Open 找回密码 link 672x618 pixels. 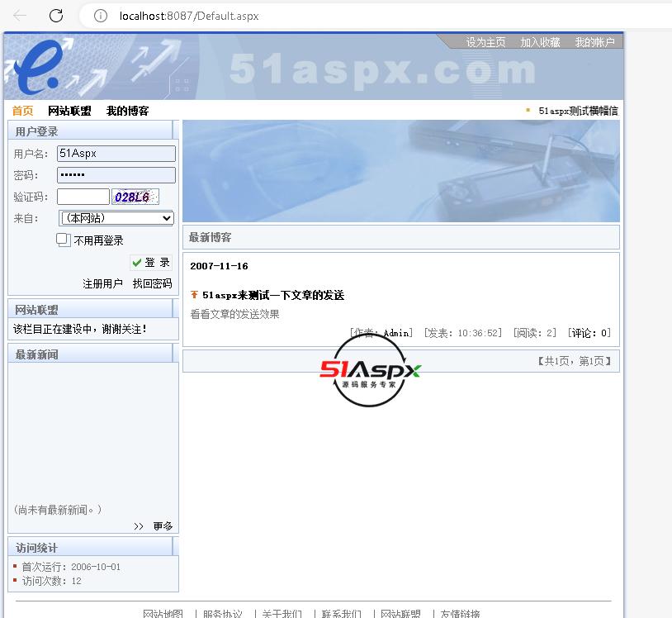[152, 283]
